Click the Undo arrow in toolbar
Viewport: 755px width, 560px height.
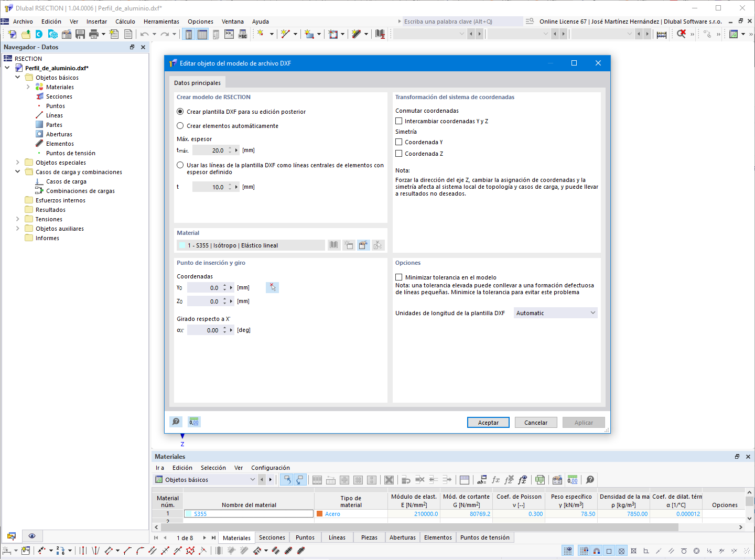[144, 34]
